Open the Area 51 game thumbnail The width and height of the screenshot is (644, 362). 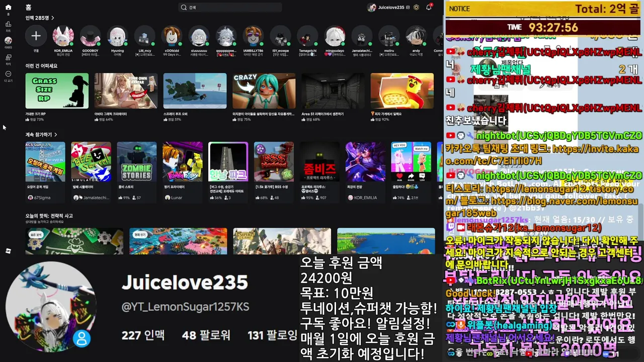click(x=333, y=91)
